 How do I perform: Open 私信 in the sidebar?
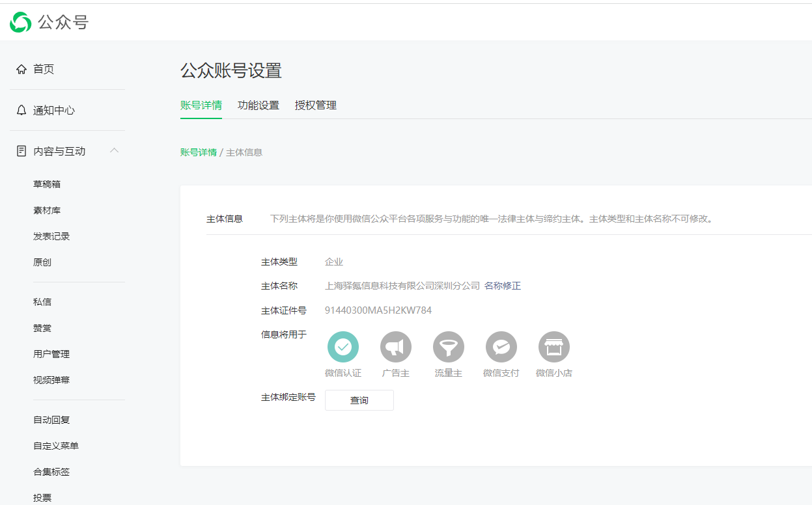42,302
